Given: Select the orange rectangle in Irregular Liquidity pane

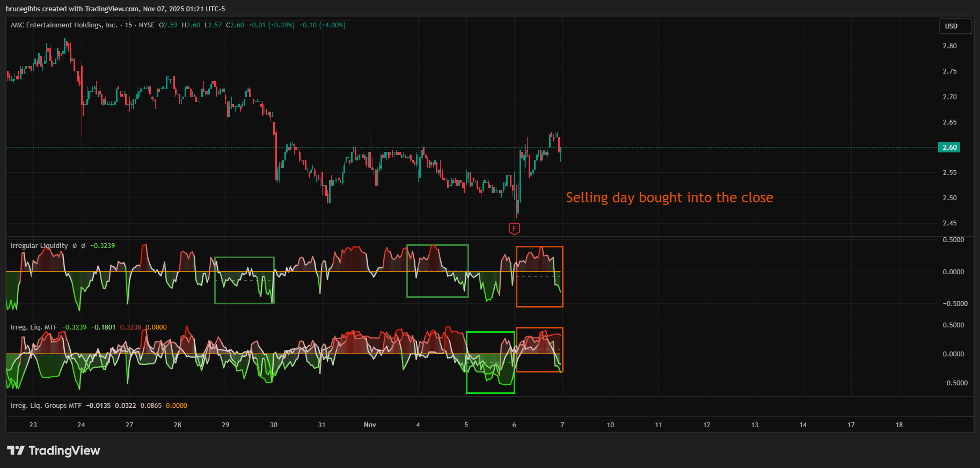Looking at the screenshot, I should pos(539,247).
